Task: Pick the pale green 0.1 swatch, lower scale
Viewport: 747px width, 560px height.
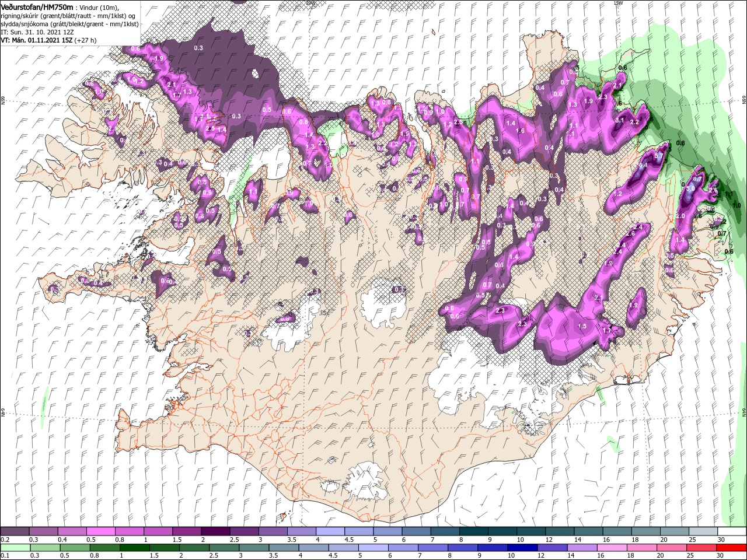Action: [x=15, y=548]
